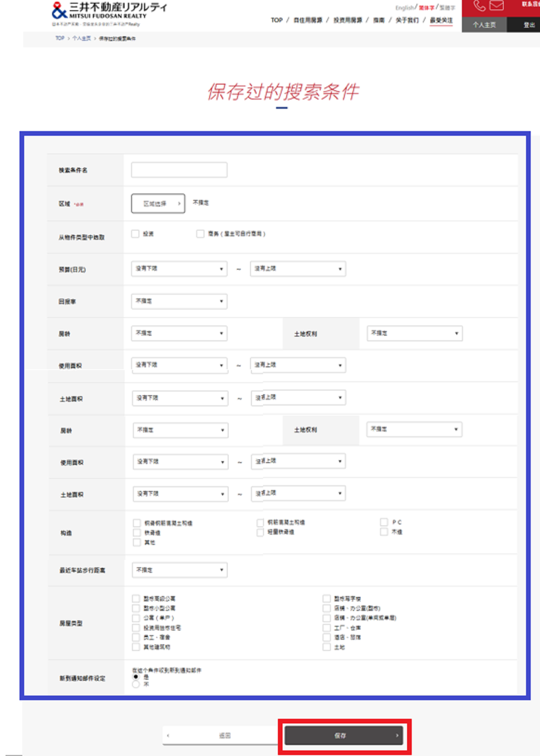Open the 预算 lower limit dropdown
The height and width of the screenshot is (756, 540).
click(179, 269)
